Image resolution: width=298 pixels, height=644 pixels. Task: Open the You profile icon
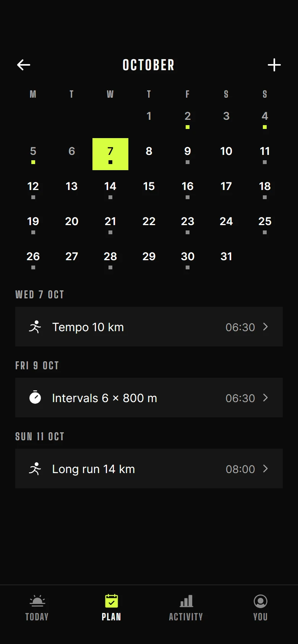[261, 601]
